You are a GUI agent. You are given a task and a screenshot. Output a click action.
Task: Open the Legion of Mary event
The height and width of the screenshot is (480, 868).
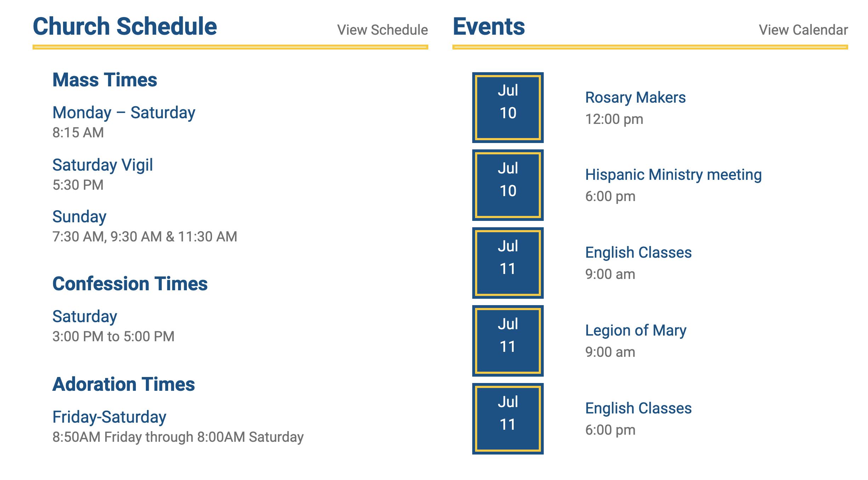tap(635, 331)
